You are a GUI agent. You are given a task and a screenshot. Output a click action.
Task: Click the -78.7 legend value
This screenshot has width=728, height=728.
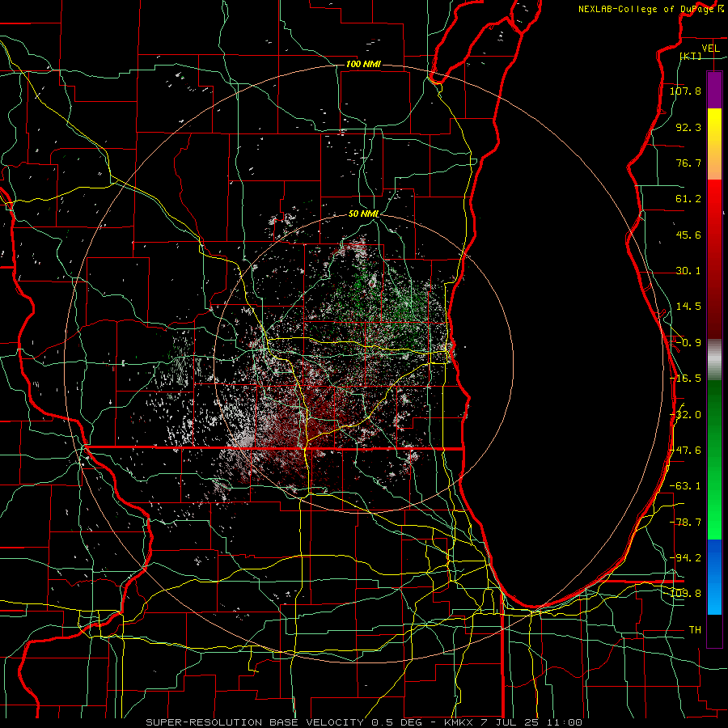[685, 523]
